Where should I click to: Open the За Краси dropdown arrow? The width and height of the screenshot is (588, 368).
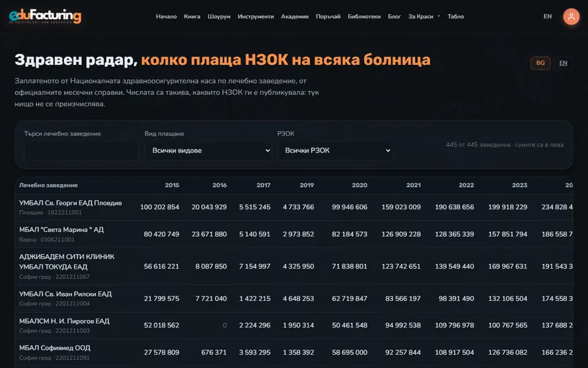[x=439, y=16]
